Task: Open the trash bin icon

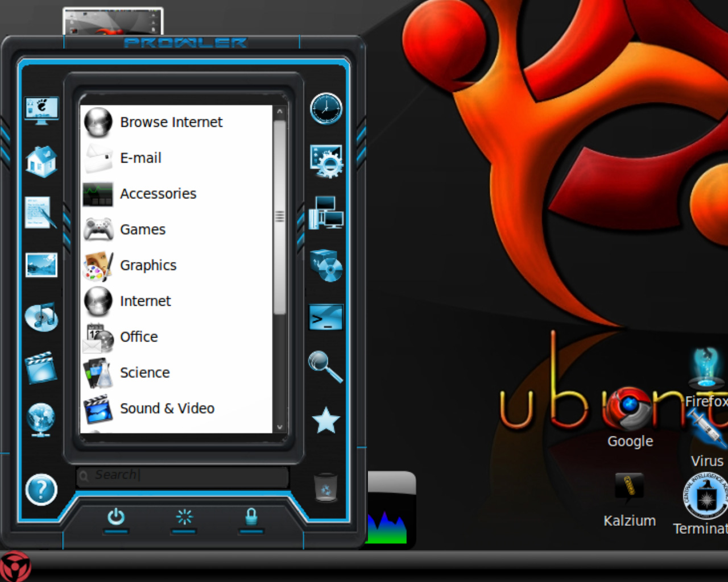Action: [x=326, y=487]
